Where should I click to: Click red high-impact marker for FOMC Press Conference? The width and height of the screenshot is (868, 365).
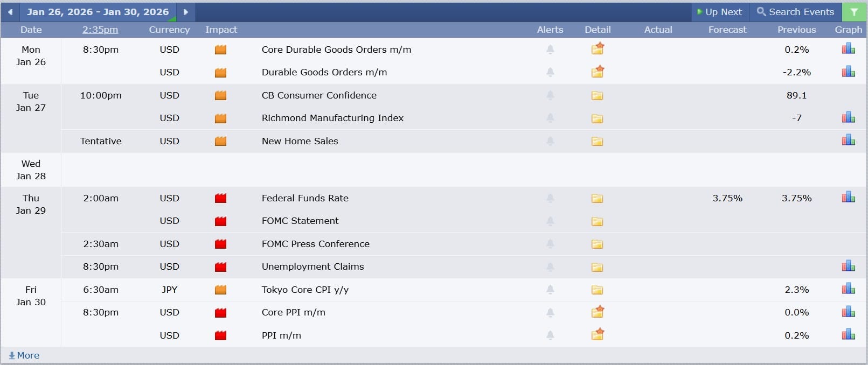[220, 244]
